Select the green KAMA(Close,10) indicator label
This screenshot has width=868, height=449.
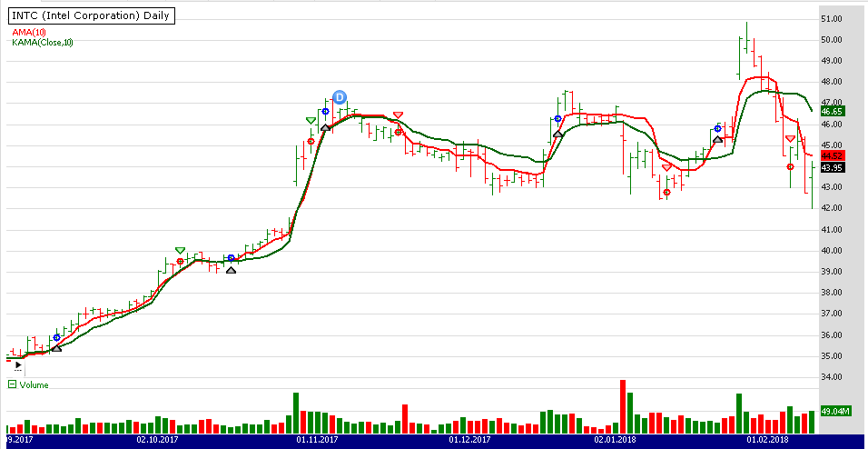pyautogui.click(x=43, y=42)
